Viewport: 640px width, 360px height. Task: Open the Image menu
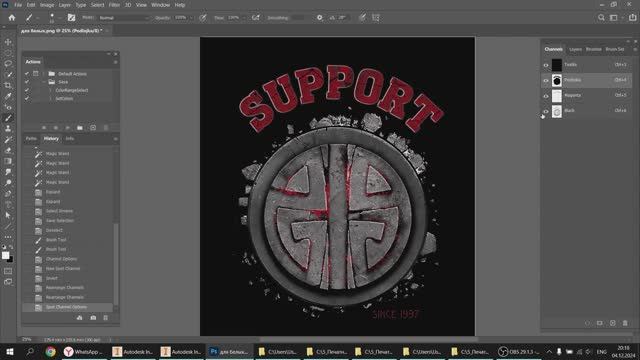pyautogui.click(x=47, y=5)
